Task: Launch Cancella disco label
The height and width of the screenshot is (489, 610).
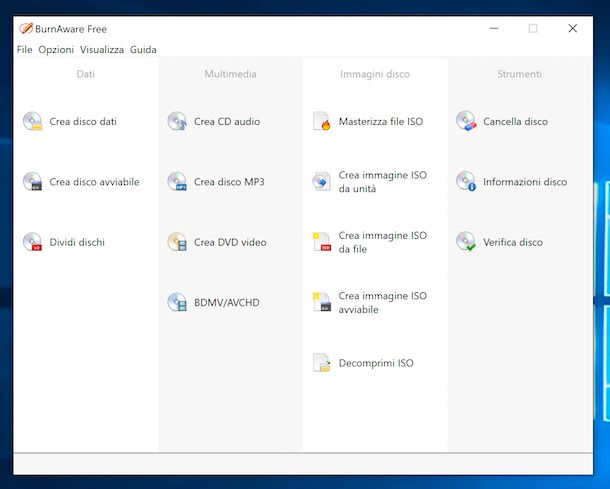Action: (x=515, y=121)
